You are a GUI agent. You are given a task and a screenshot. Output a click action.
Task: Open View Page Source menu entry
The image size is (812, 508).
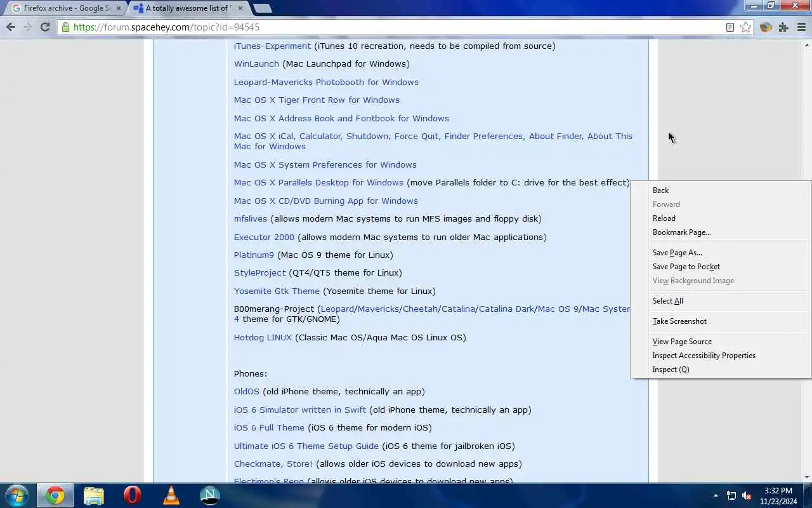coord(721,342)
